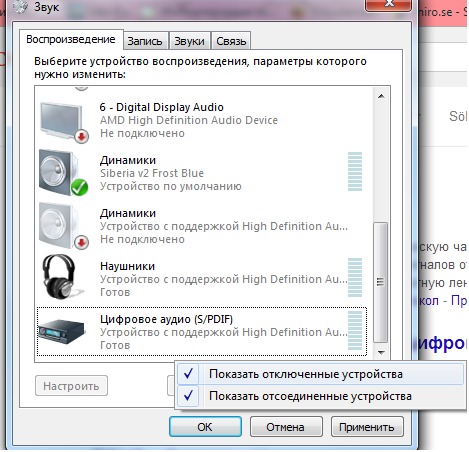
Task: Click the Применить button
Action: coord(367,427)
